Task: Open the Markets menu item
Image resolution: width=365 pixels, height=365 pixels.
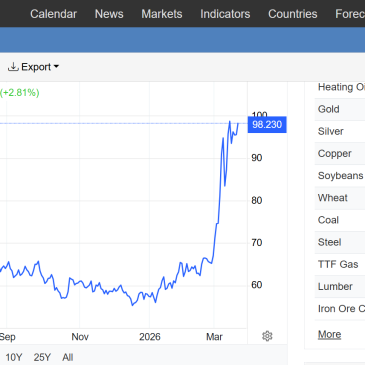Action: 162,14
